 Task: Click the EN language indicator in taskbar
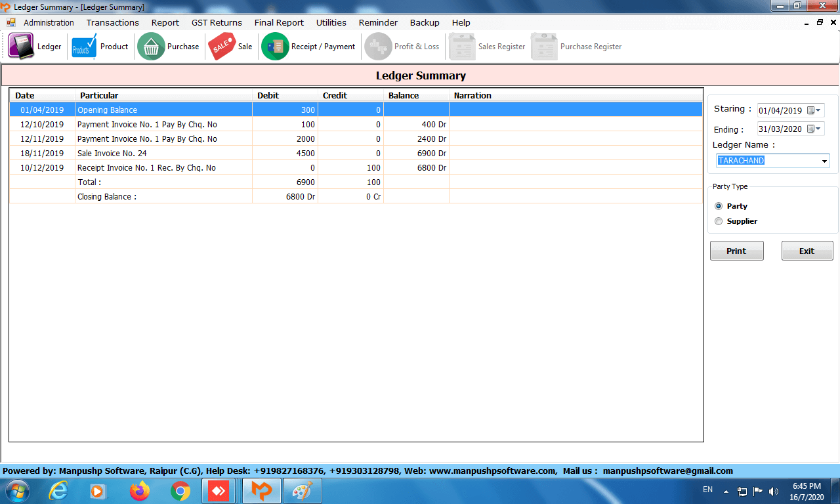tap(707, 490)
